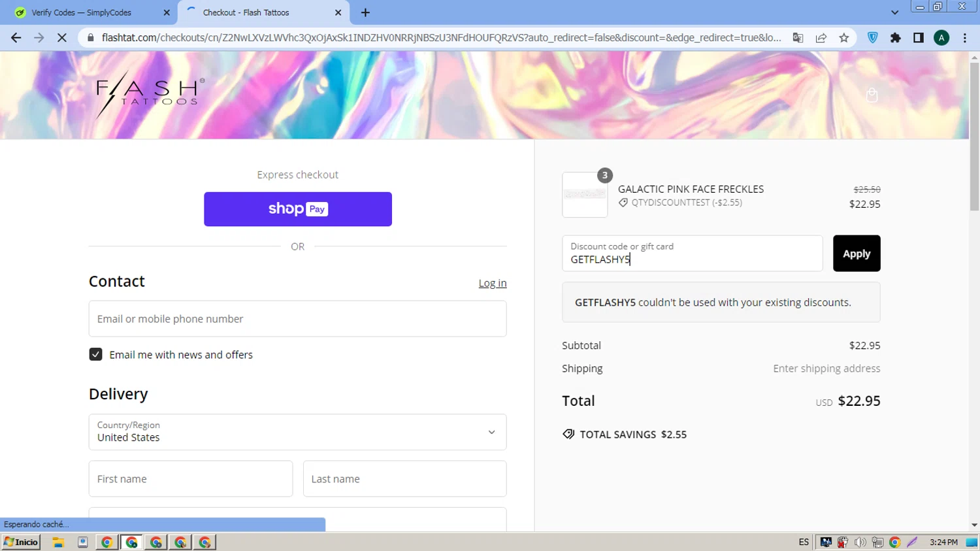Click the taskbar volume speaker icon
Image resolution: width=980 pixels, height=551 pixels.
(x=860, y=542)
